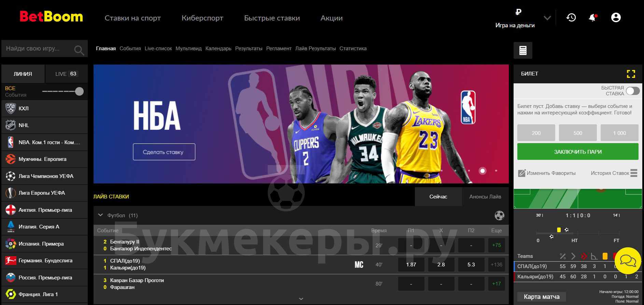Click the Евролига league icon
Image resolution: width=644 pixels, height=305 pixels.
pyautogui.click(x=11, y=159)
